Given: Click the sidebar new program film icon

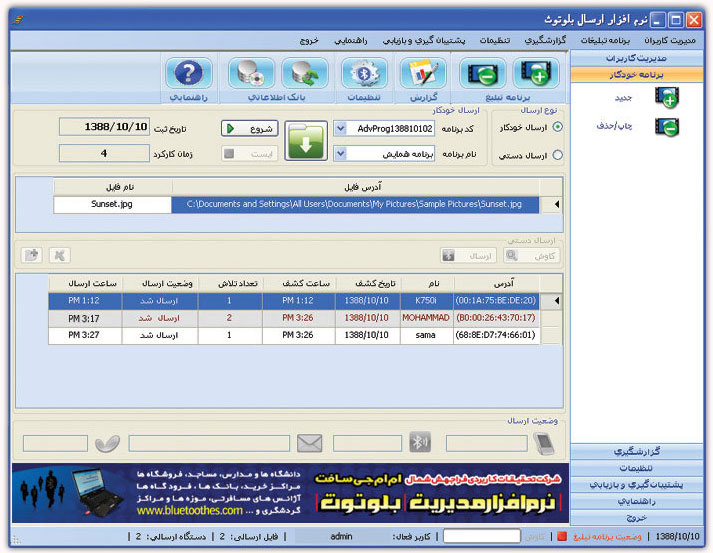Looking at the screenshot, I should (x=667, y=97).
